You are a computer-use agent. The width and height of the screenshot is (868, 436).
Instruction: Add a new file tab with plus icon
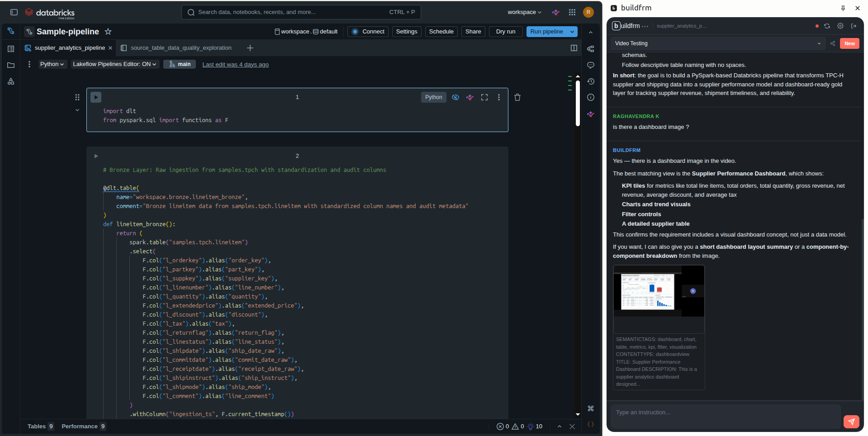[x=250, y=48]
